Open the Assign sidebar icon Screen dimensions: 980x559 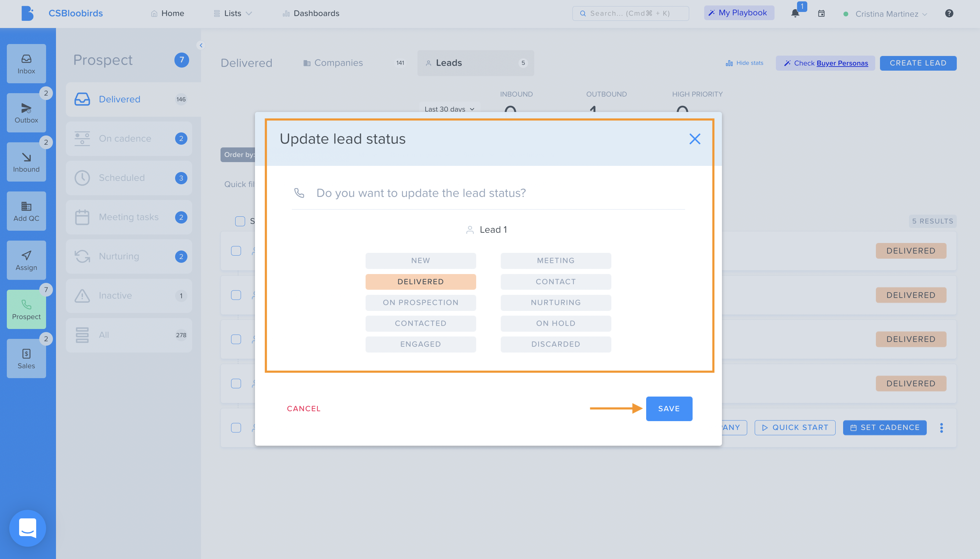pos(26,260)
